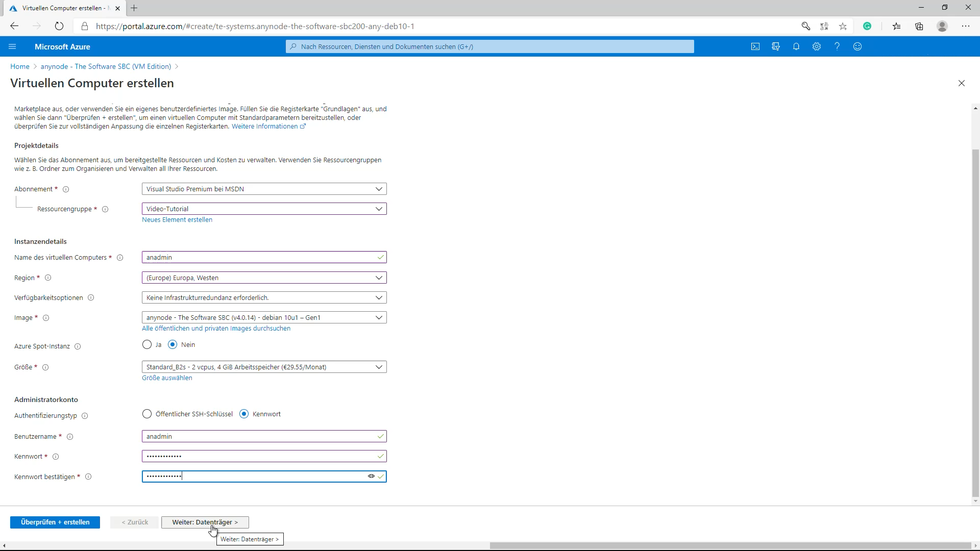Go back with the browser back arrow
This screenshot has width=980, height=551.
[14, 26]
